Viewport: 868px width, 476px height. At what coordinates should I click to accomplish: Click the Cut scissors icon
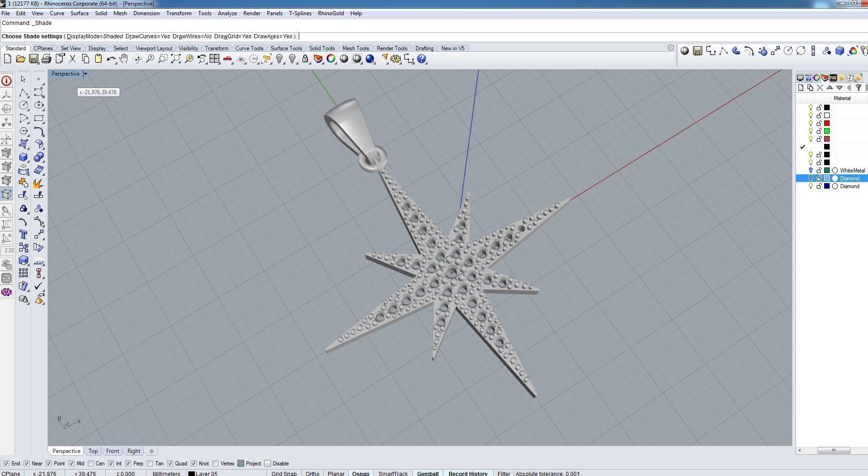(x=72, y=59)
